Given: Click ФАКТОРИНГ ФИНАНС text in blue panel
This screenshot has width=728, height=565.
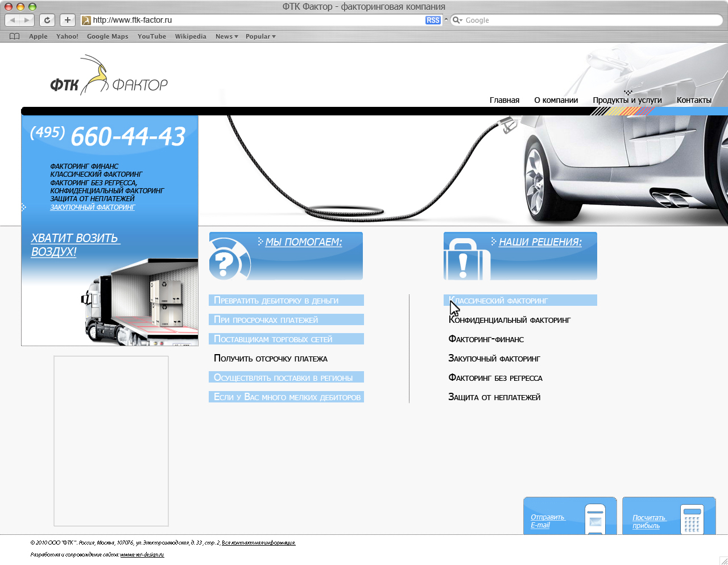Looking at the screenshot, I should point(84,167).
